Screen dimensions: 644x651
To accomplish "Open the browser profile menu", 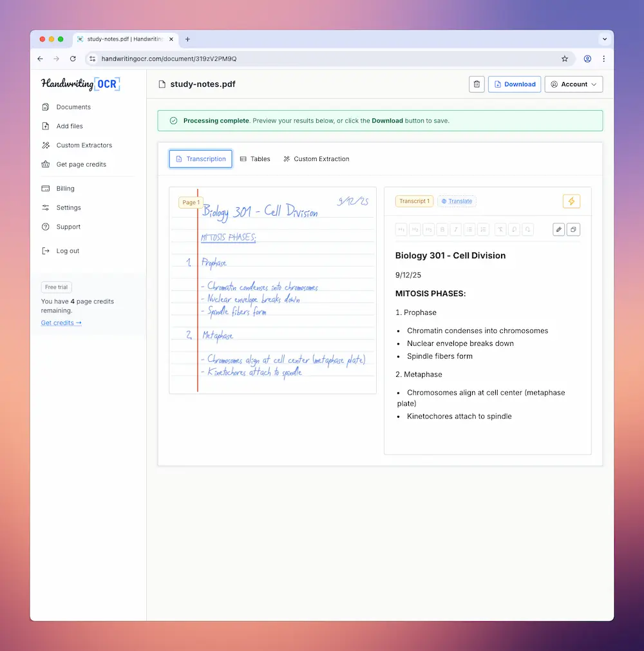I will (587, 59).
